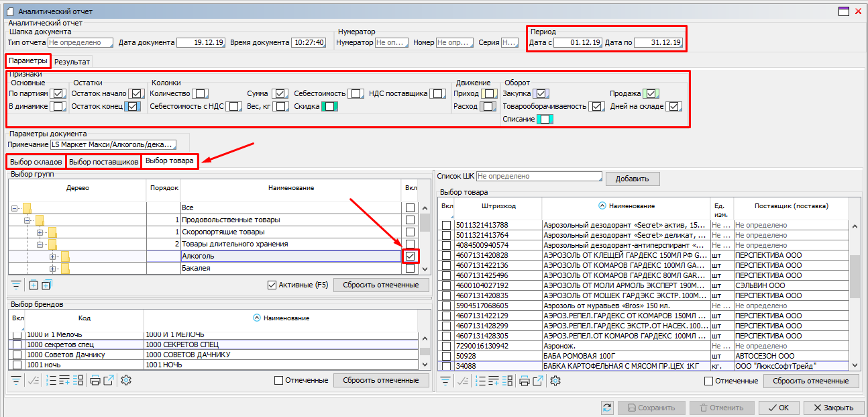868x417 pixels.
Task: Click filter icon in product selection toolbar
Action: (x=445, y=381)
